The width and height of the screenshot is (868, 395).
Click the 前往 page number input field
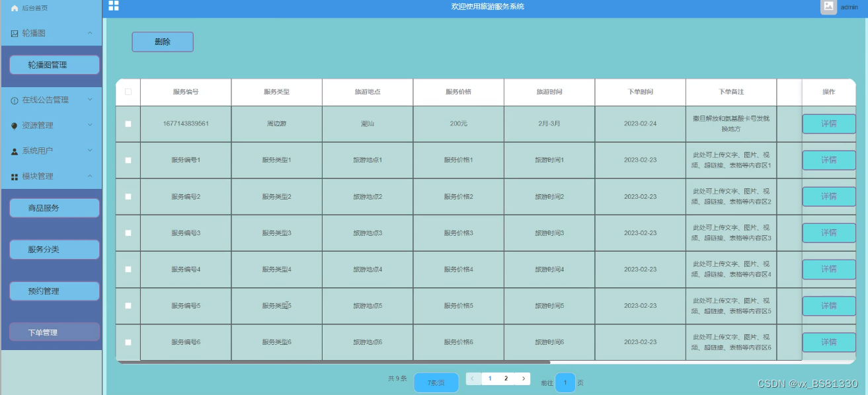(565, 382)
